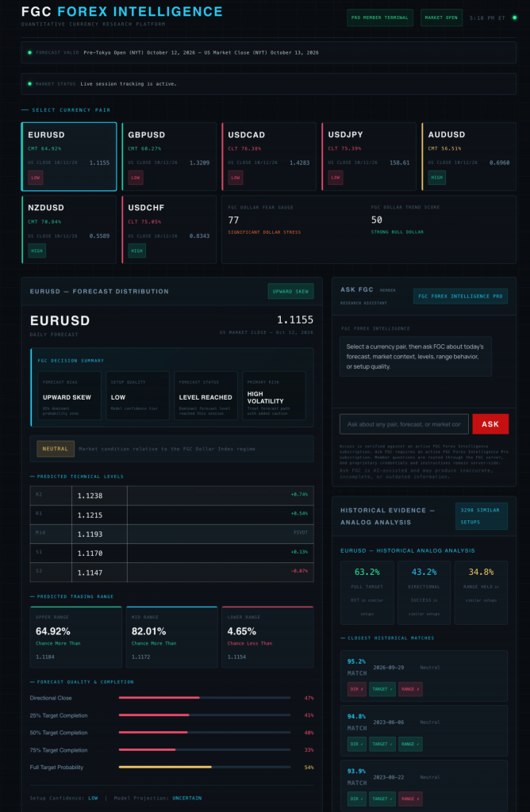
Task: Click the 75% Target Completion progress bar
Action: (x=205, y=750)
